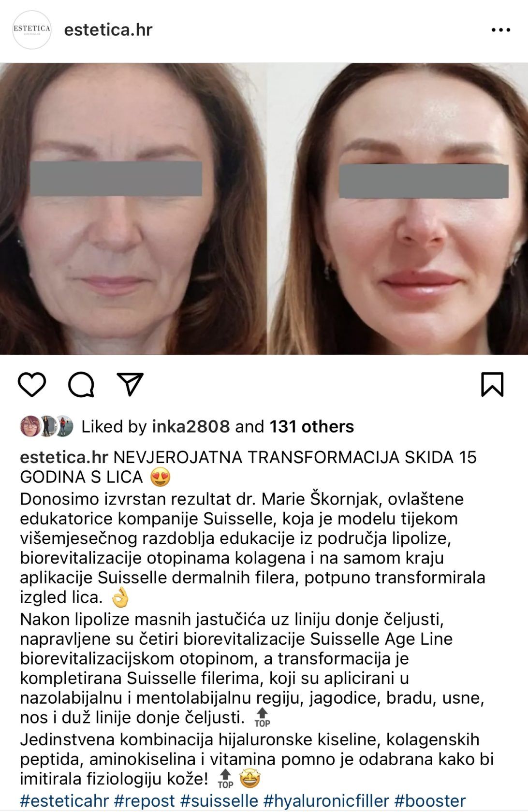Viewport: 528px width, 812px height.
Task: Tap the after photo on the right
Action: 397,209
